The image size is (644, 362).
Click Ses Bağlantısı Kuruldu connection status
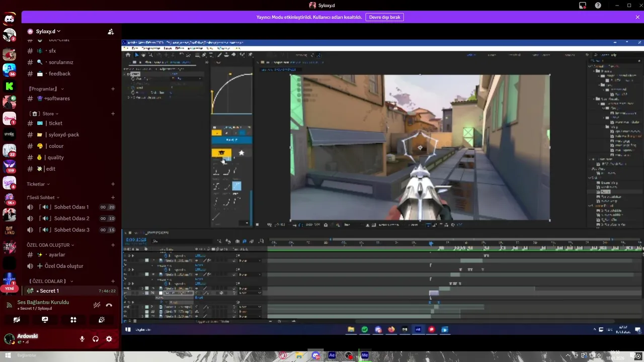[x=43, y=302]
